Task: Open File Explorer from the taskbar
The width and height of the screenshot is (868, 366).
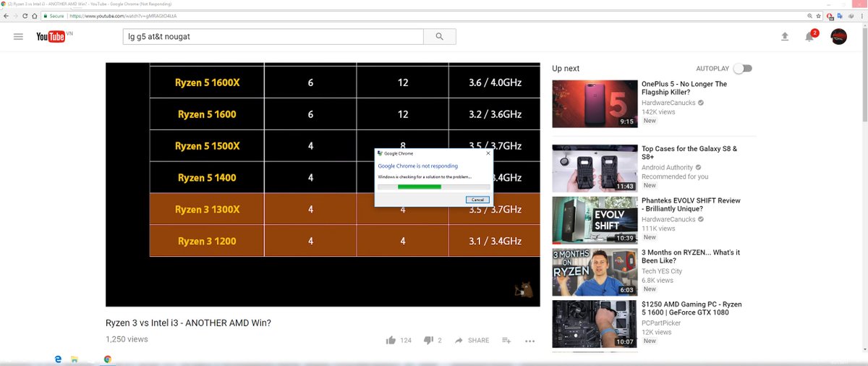Action: 75,359
